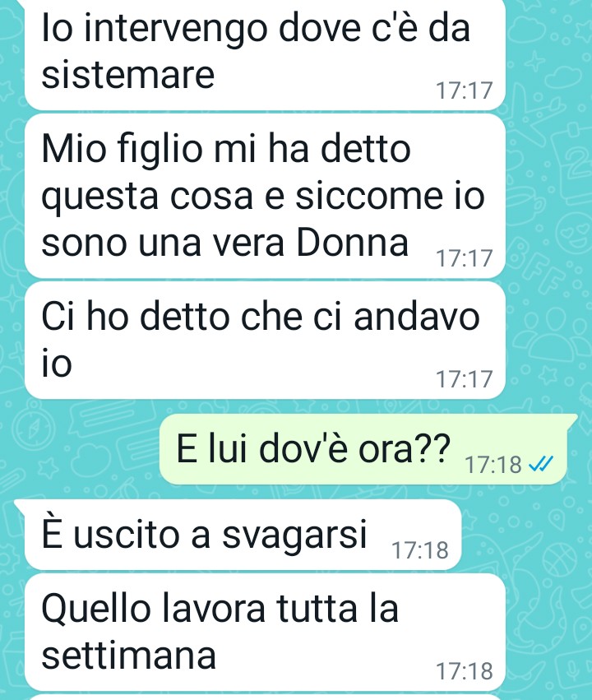Click the chat wallpaper beside the green bubble
Screen dimensions: 592x700
coord(81,448)
